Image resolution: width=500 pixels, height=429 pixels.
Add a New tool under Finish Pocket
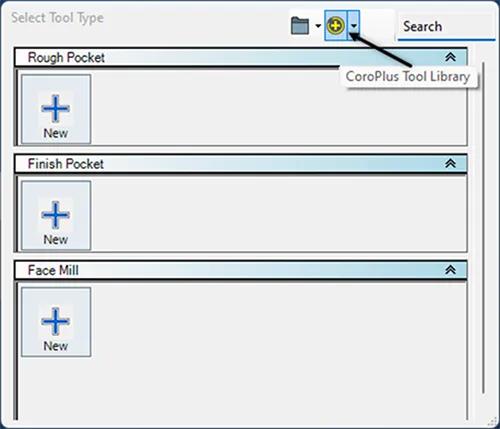[56, 215]
